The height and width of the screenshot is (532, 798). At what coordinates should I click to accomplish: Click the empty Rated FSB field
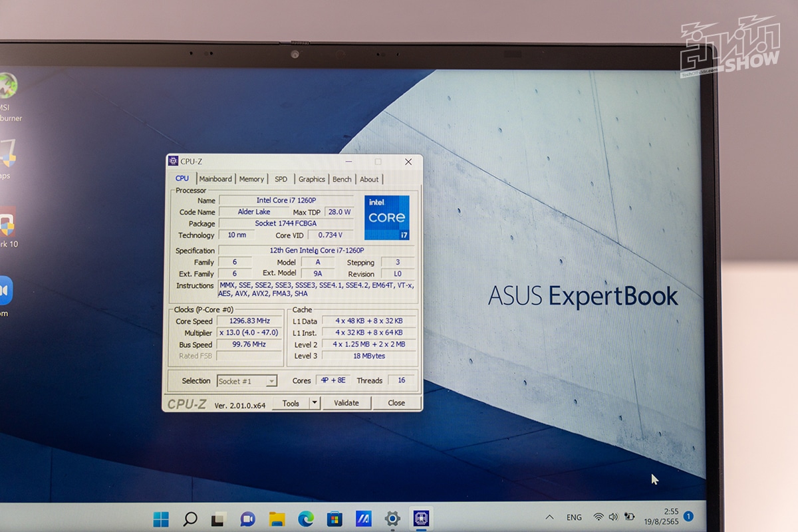point(249,356)
